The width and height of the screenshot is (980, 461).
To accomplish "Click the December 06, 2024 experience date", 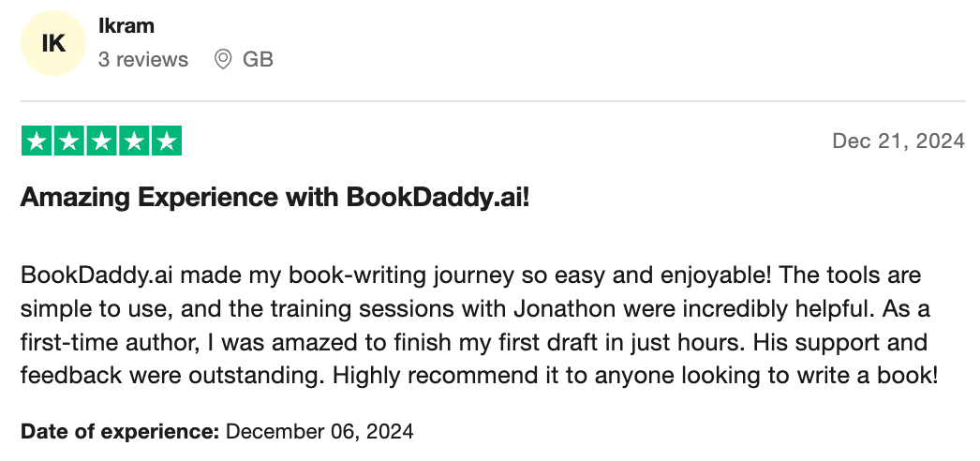I will click(x=319, y=432).
